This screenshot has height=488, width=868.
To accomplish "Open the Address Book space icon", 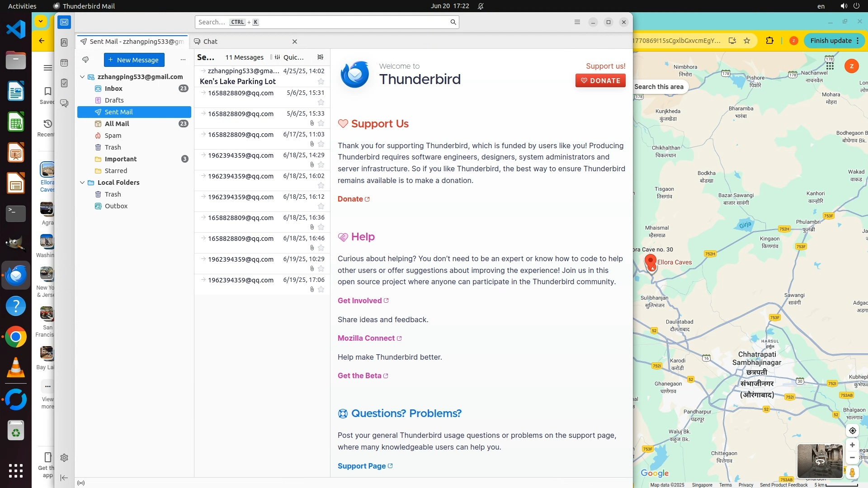I will pyautogui.click(x=64, y=42).
